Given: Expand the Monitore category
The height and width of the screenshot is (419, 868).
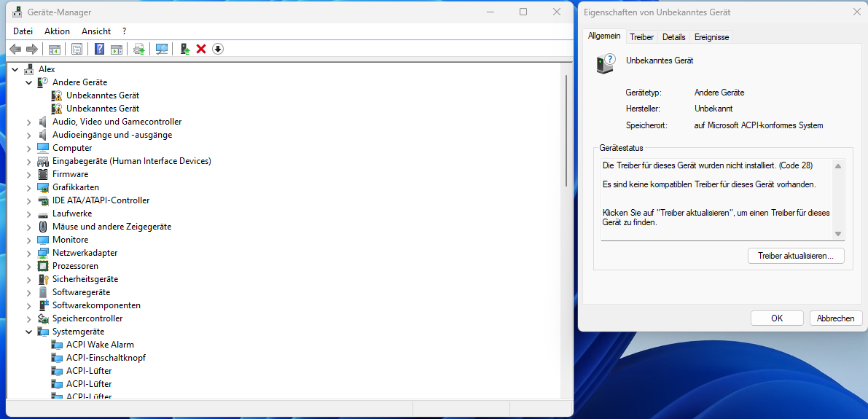Looking at the screenshot, I should coord(28,240).
